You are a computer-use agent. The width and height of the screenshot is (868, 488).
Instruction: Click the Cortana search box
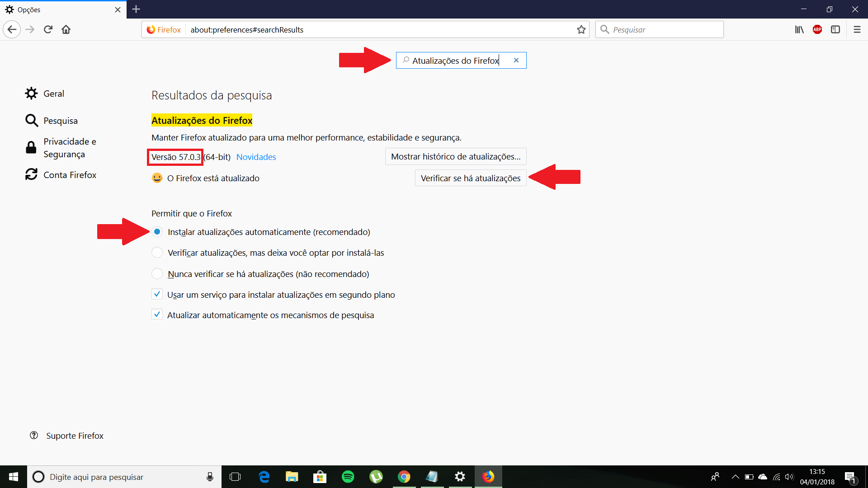point(124,477)
